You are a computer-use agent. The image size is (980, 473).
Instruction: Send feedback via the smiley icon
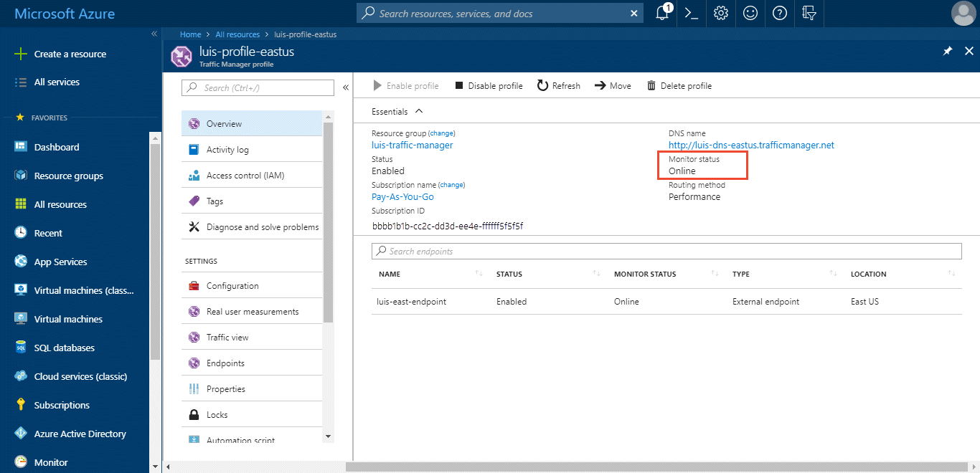(750, 13)
